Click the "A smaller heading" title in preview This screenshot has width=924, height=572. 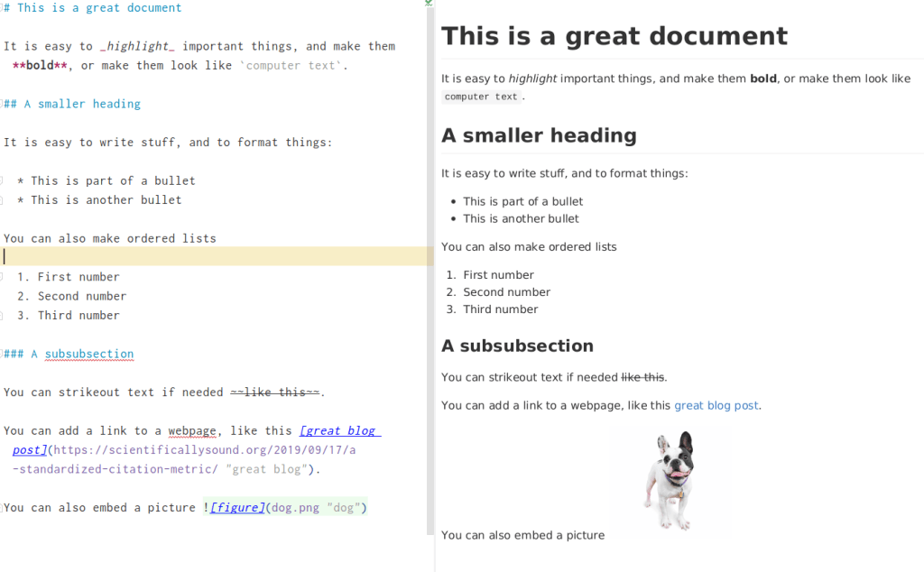tap(539, 136)
